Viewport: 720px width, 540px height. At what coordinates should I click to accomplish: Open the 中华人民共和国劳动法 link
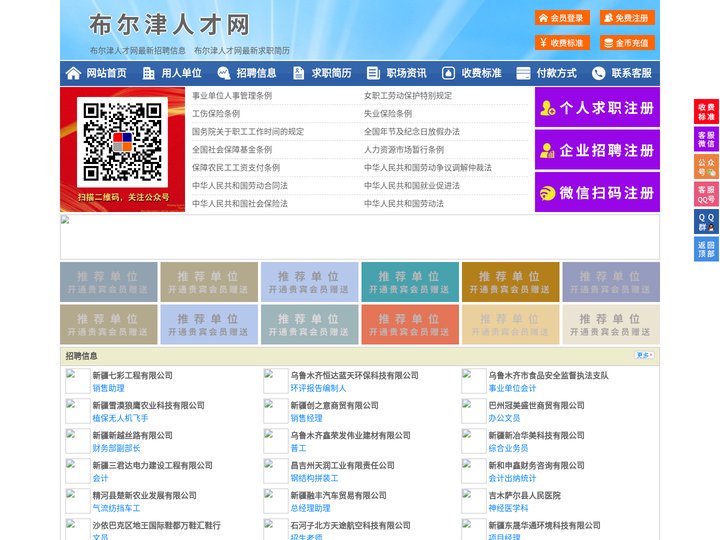404,203
